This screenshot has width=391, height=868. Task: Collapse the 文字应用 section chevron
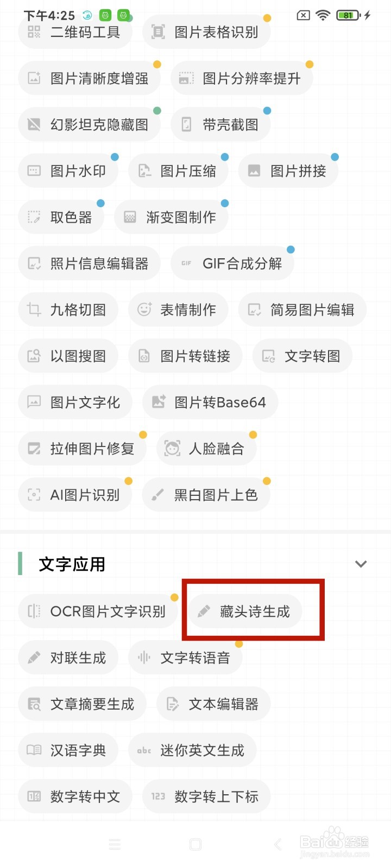(x=361, y=564)
